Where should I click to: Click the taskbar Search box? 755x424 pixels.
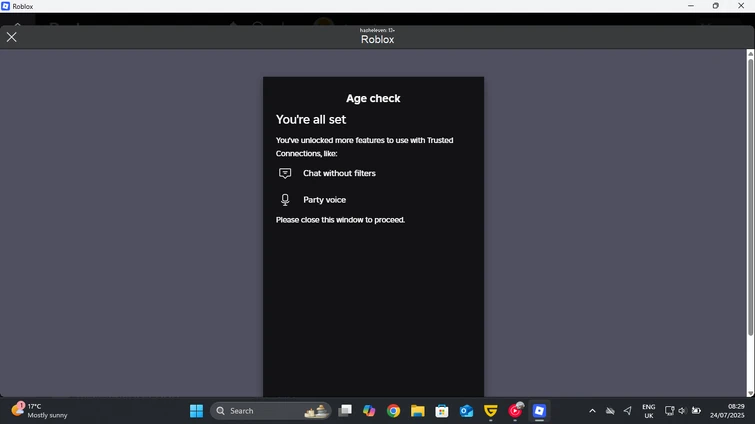coord(271,411)
